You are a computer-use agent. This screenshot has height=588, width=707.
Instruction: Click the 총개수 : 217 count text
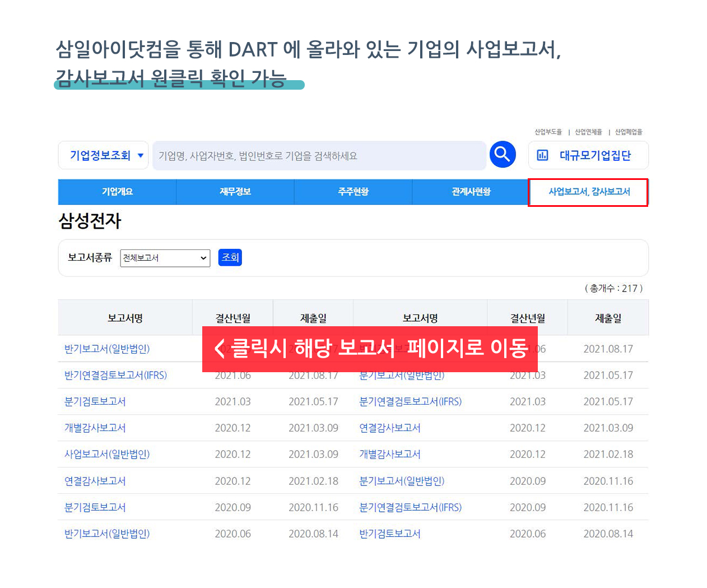[613, 288]
